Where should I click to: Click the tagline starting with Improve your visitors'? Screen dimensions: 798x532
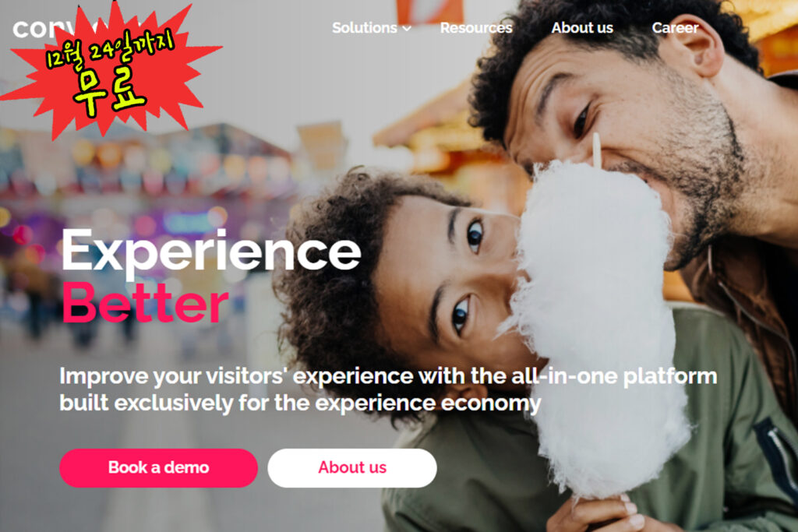point(388,376)
